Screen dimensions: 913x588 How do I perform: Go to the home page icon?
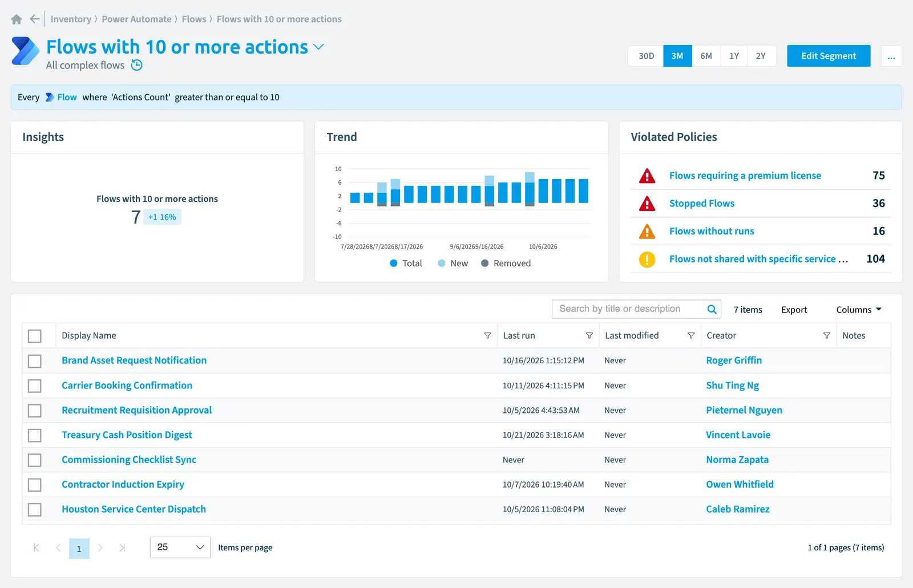click(17, 19)
